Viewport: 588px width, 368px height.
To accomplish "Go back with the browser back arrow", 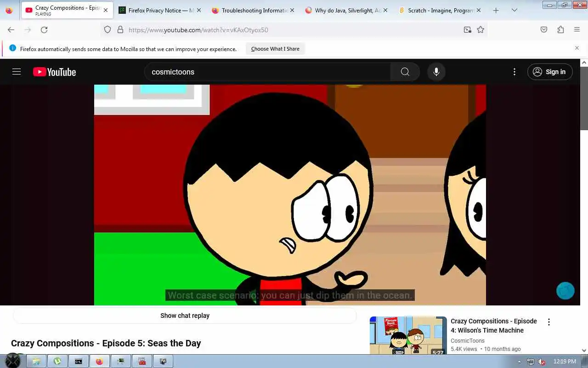I will (11, 30).
